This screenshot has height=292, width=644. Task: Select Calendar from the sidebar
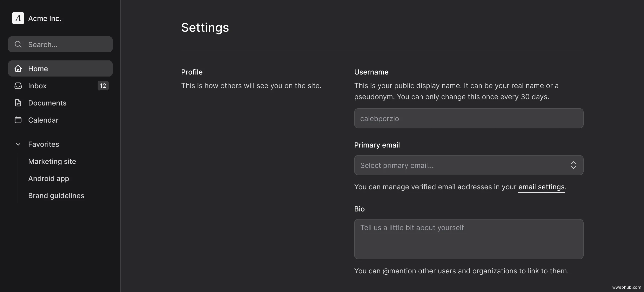point(43,120)
